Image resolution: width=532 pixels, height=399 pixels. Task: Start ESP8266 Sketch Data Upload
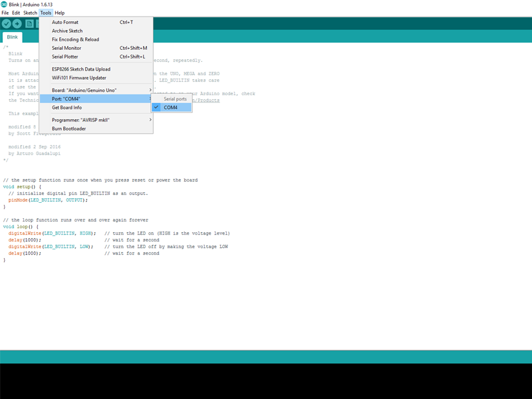[96, 69]
